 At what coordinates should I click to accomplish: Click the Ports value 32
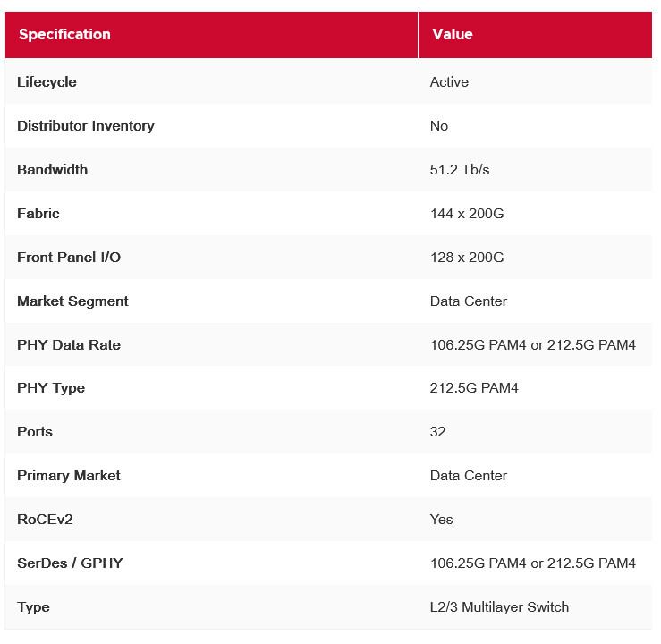(437, 432)
